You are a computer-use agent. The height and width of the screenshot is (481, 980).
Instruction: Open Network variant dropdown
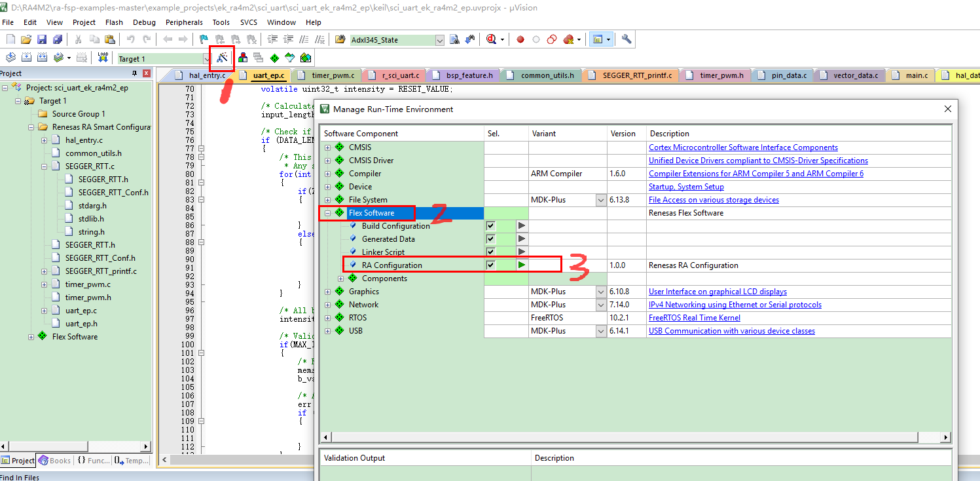tap(600, 305)
